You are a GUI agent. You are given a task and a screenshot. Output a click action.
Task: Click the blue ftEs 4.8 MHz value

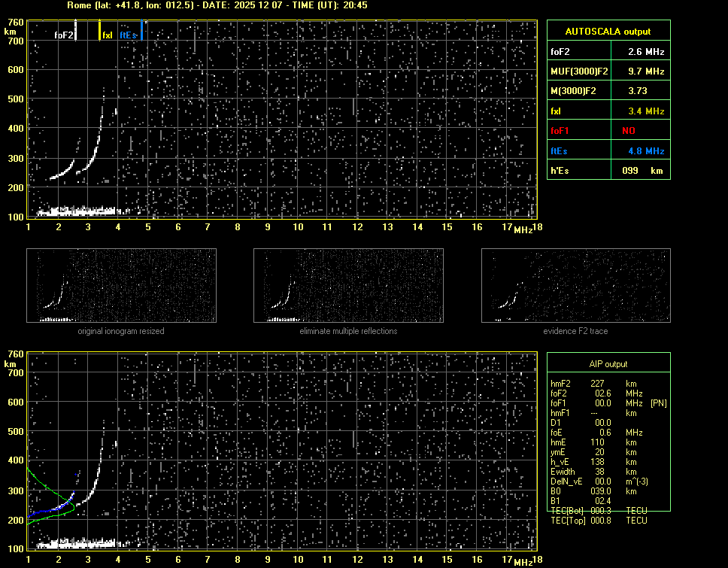tap(646, 151)
